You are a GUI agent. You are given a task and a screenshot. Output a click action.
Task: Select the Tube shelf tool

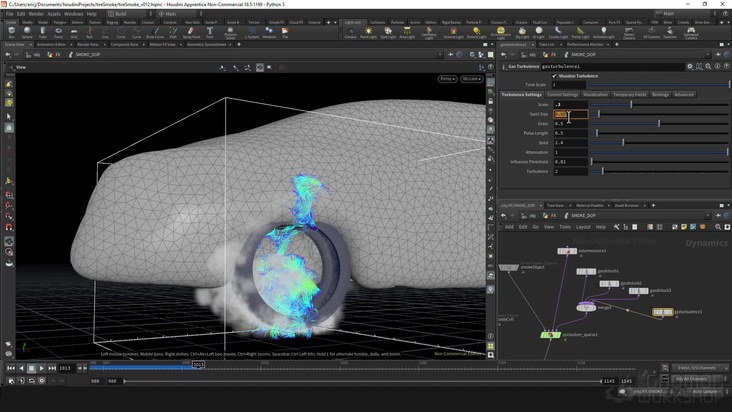[x=42, y=32]
